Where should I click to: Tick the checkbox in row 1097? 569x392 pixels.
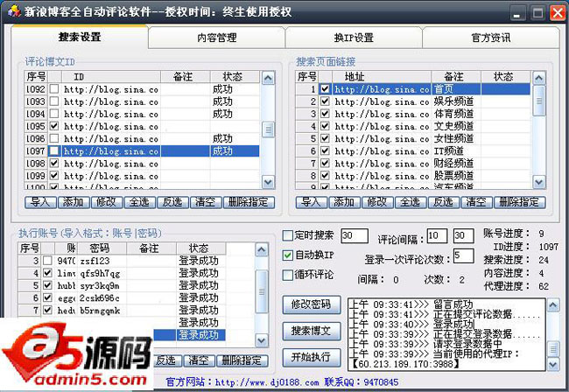pyautogui.click(x=54, y=150)
